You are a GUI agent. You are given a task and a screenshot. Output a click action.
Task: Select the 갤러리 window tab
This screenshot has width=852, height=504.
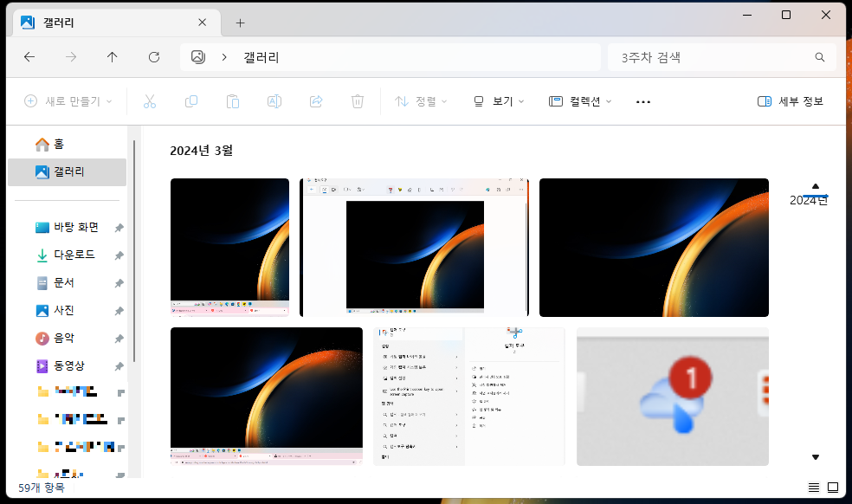117,23
